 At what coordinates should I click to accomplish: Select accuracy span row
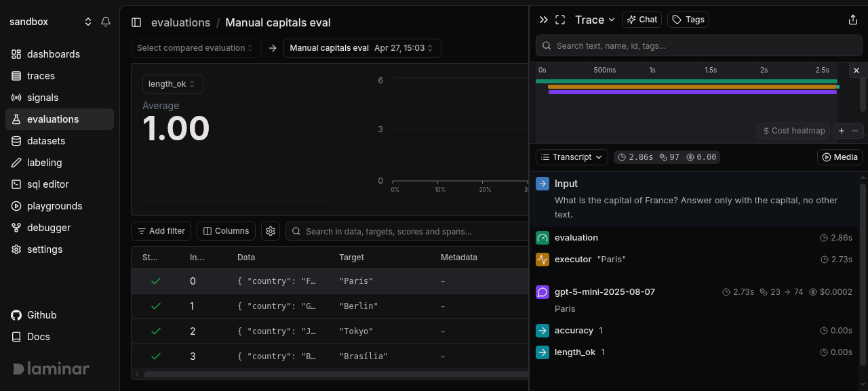[x=694, y=331]
